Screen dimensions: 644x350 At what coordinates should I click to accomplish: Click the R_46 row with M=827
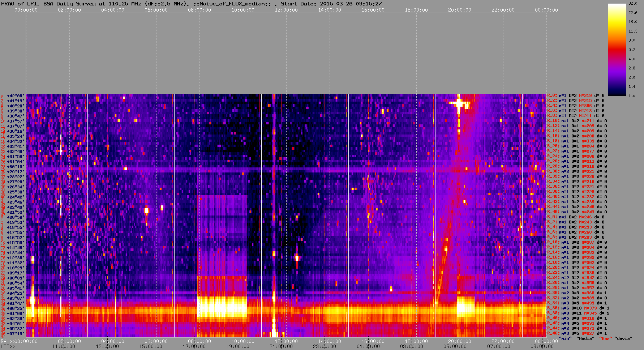[x=577, y=334]
